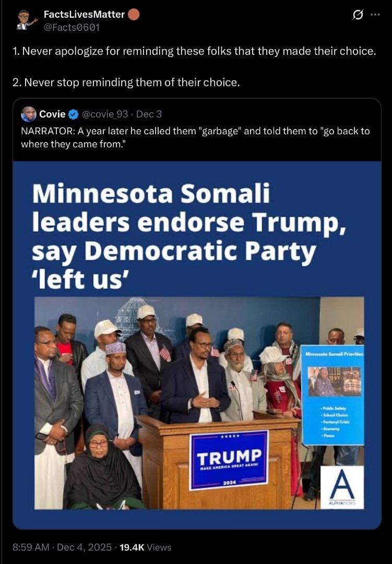Click the Alpha News logo in image

pyautogui.click(x=342, y=487)
